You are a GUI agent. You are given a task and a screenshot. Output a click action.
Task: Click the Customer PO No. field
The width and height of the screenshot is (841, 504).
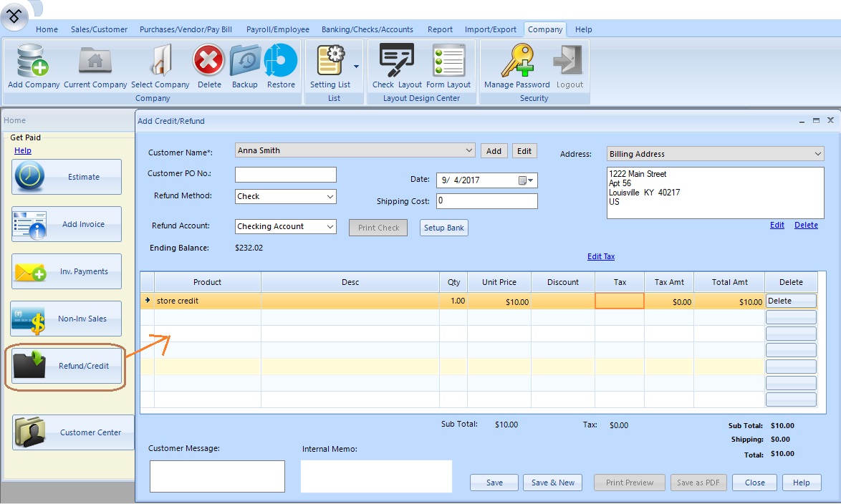285,175
